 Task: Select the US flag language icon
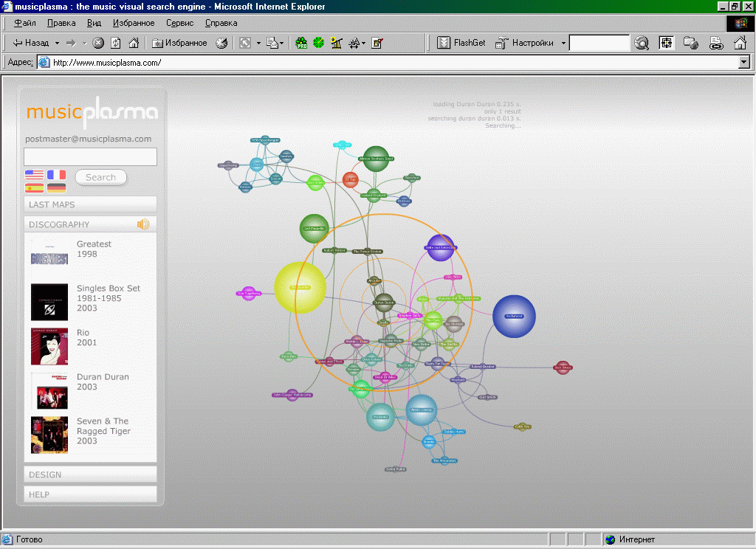click(x=34, y=175)
